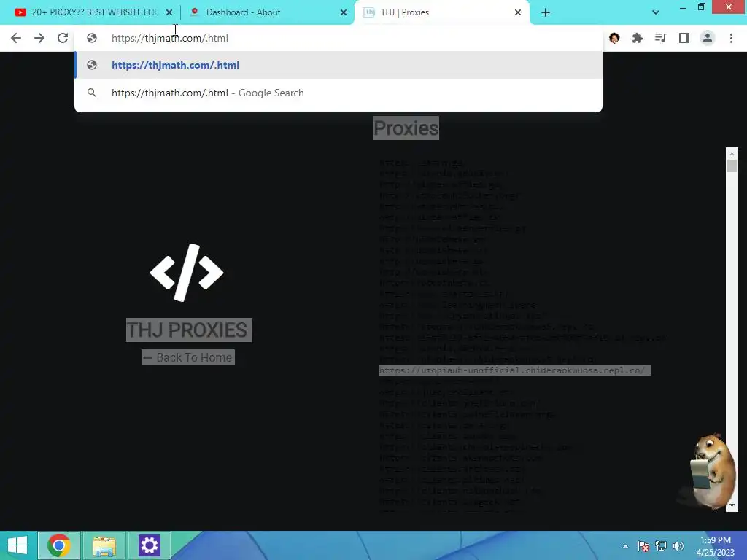Click the Action Center flag tray icon
This screenshot has width=747, height=560.
tap(643, 546)
